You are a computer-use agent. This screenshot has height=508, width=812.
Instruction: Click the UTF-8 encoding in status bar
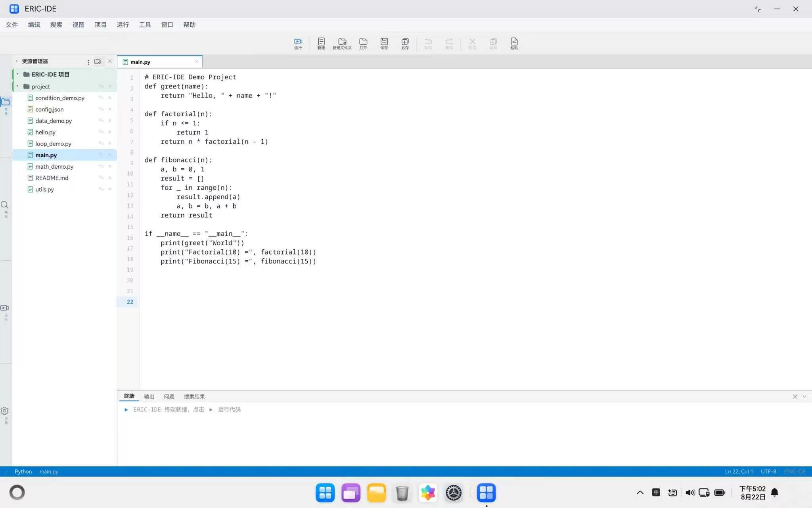768,471
